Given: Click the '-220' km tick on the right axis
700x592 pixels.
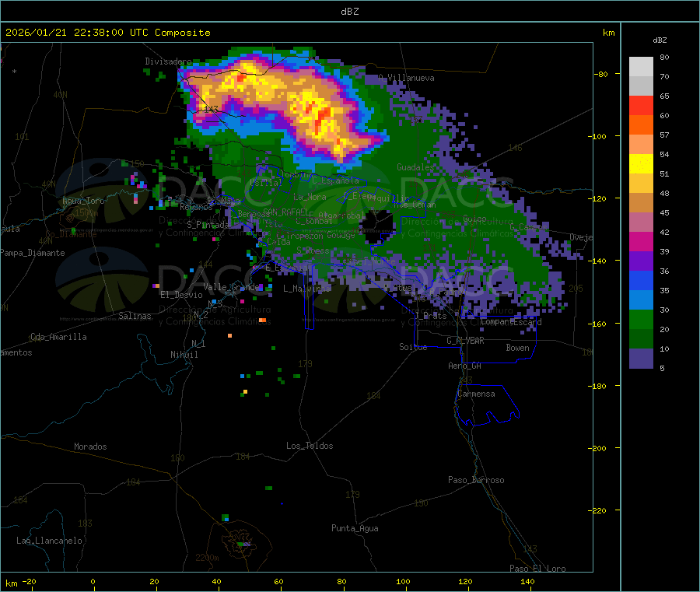Looking at the screenshot, I should 597,511.
